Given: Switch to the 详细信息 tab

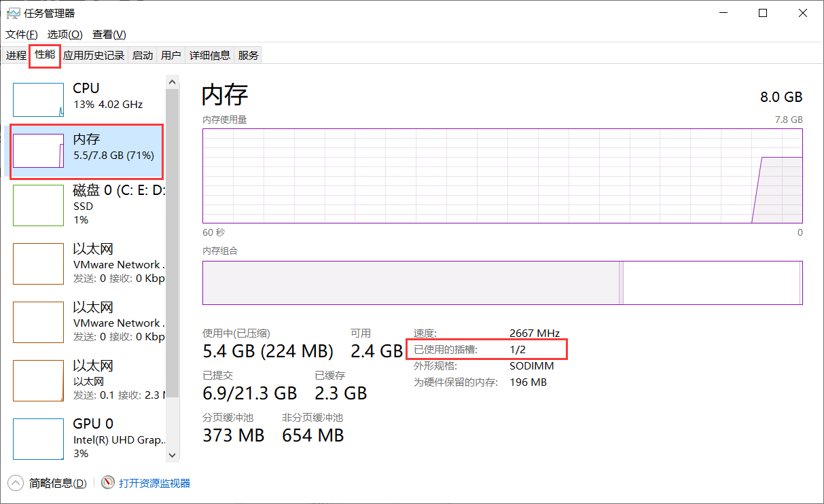Looking at the screenshot, I should (210, 55).
